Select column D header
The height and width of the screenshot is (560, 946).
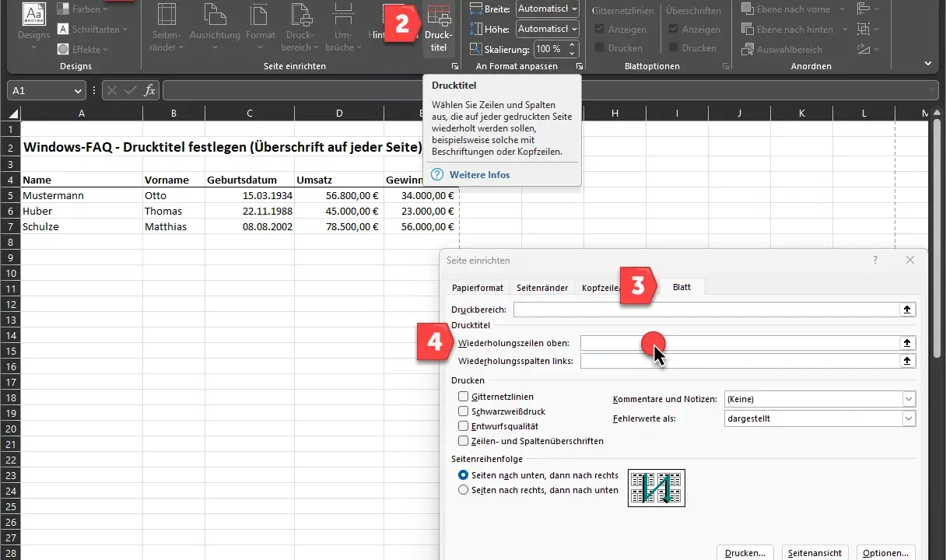[x=339, y=114]
